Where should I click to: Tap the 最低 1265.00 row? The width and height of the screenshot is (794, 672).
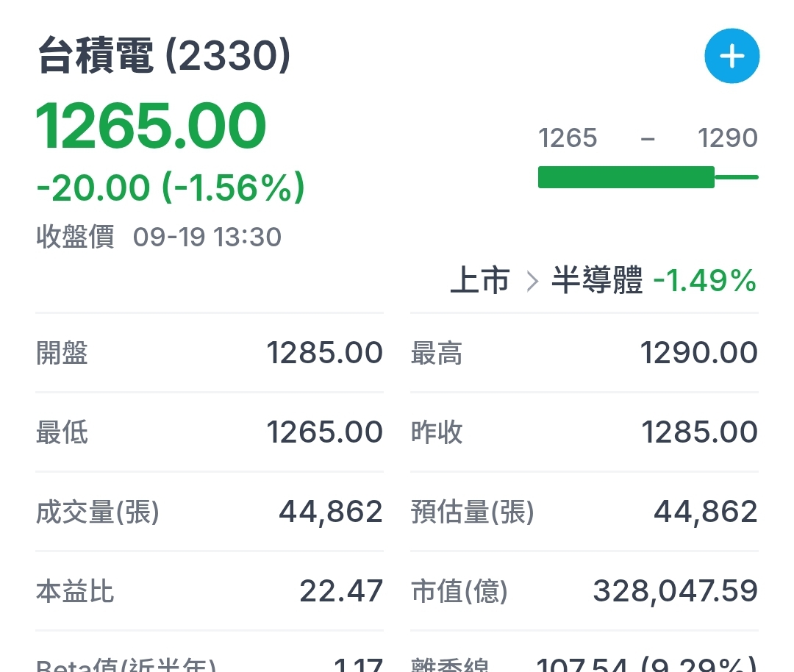pos(210,432)
